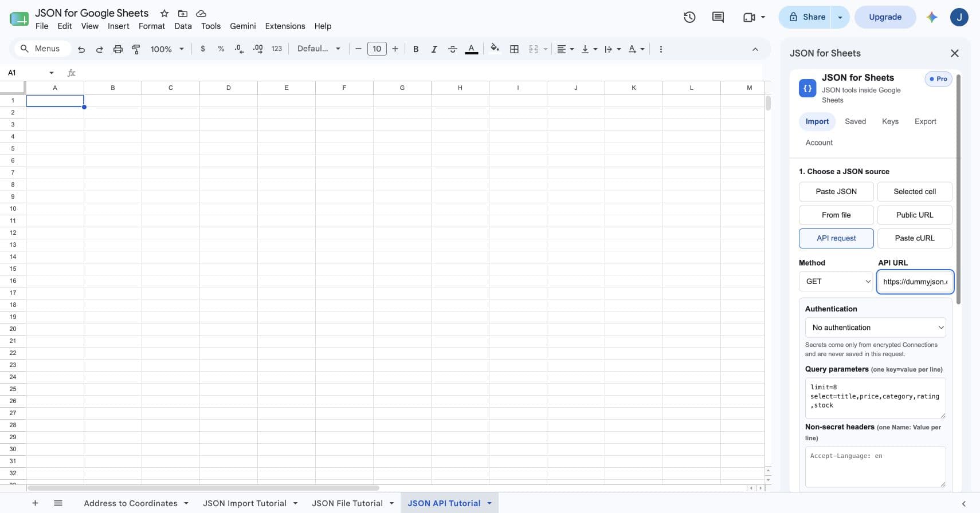
Task: Open the text color picker
Action: 471,49
